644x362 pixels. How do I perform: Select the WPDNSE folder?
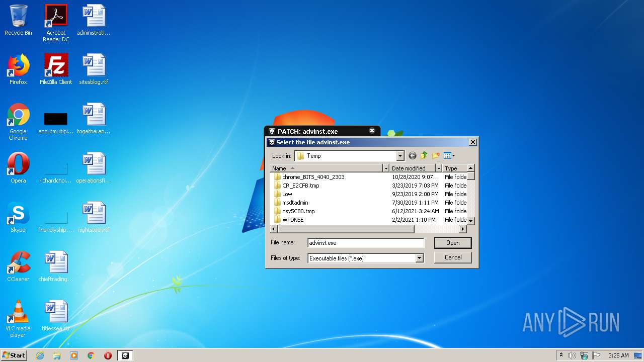pyautogui.click(x=289, y=220)
